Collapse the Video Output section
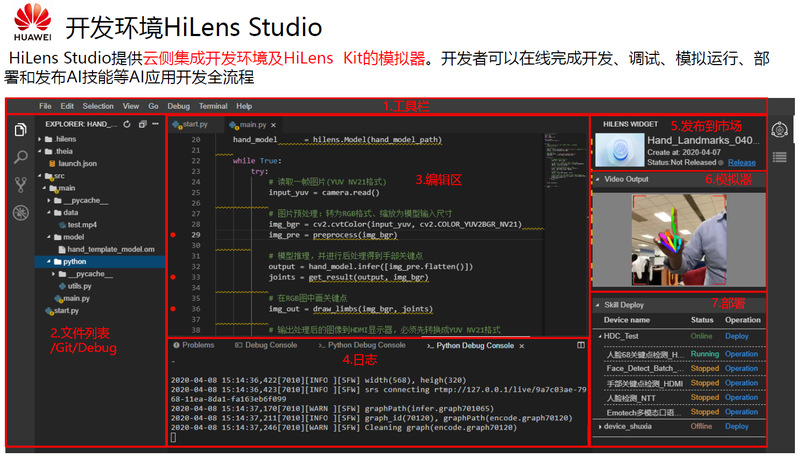Image resolution: width=799 pixels, height=458 pixels. 597,179
